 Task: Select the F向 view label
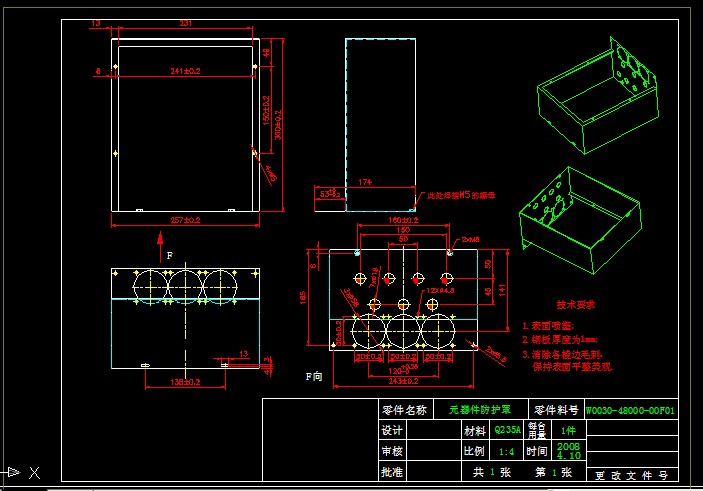tap(314, 377)
